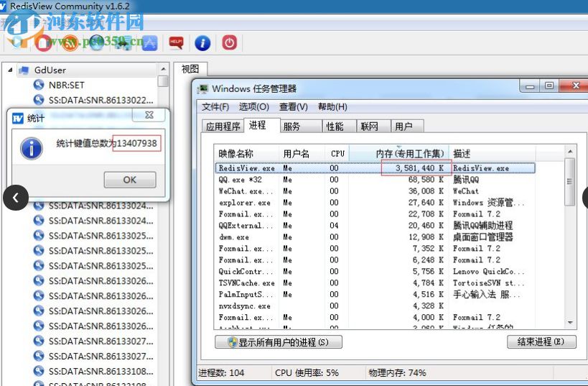Open the red HELP! speech bubble icon
Screen dimensions: 588x386
(x=176, y=43)
